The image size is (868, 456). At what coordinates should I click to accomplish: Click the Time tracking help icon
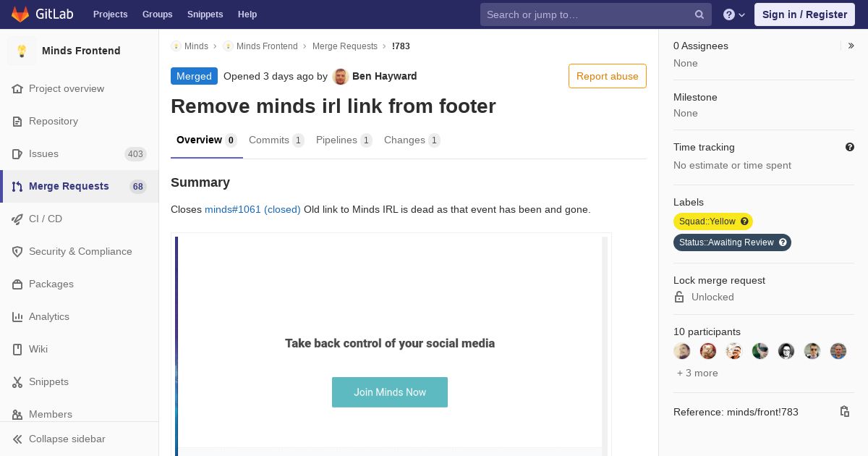[850, 147]
